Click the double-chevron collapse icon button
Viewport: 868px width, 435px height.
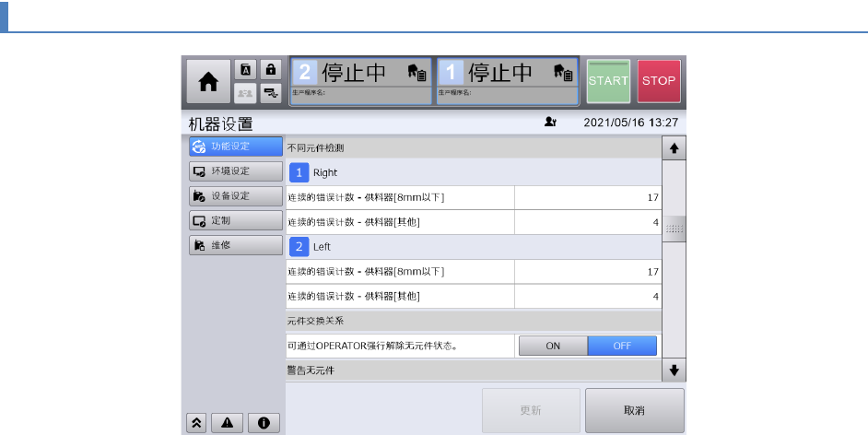[x=196, y=423]
